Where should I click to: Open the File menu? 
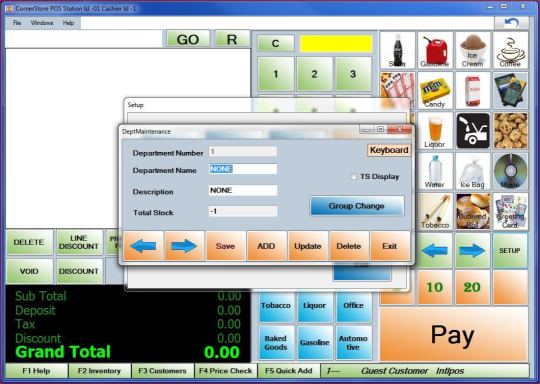17,23
